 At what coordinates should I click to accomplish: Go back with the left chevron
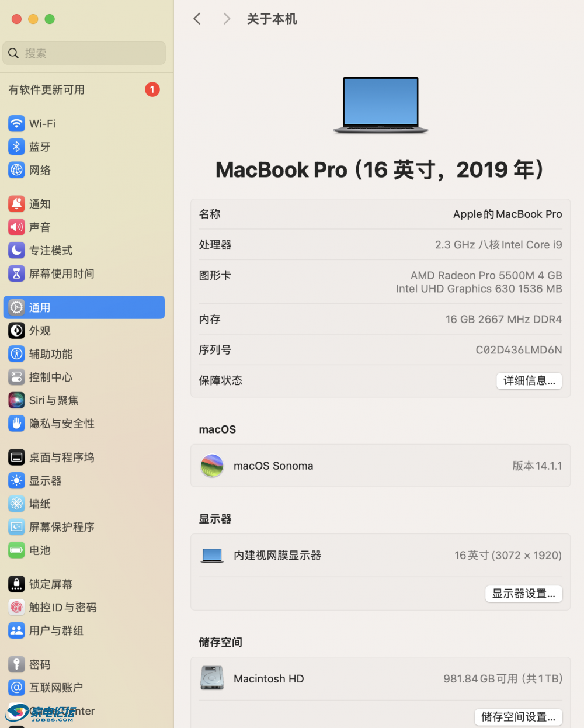click(x=197, y=19)
